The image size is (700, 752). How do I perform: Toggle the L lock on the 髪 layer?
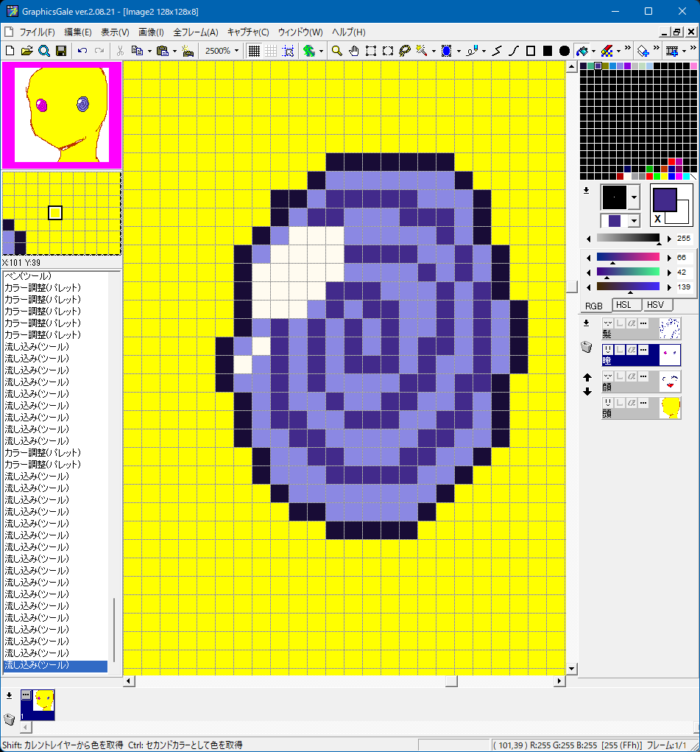(620, 324)
